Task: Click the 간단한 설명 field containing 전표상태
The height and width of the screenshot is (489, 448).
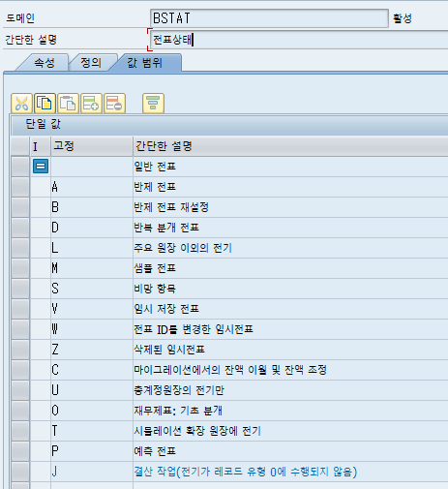Action: point(299,40)
